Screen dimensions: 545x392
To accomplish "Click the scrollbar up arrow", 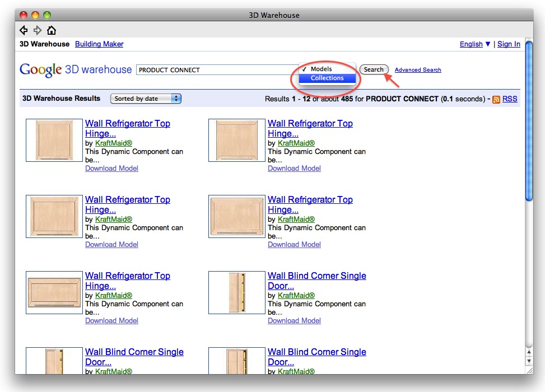I will coord(529,352).
